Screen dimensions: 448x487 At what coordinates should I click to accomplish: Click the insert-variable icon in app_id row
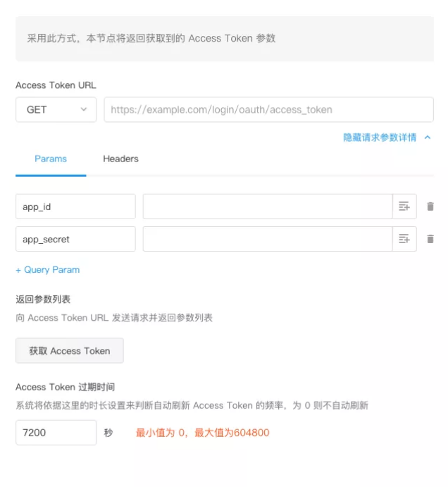coord(404,206)
